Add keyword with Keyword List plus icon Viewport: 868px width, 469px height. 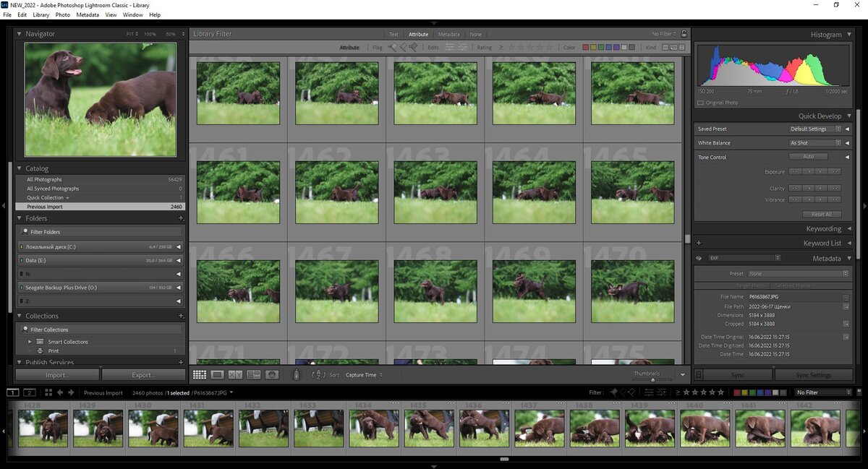point(699,244)
